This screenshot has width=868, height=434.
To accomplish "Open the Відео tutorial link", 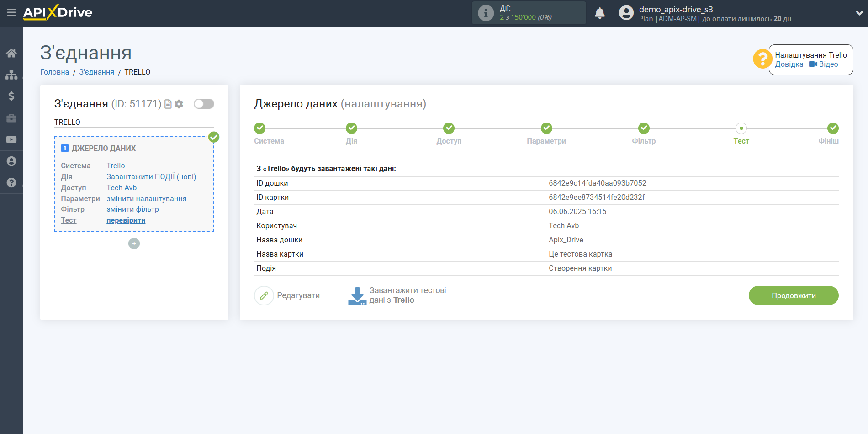I will coord(824,64).
